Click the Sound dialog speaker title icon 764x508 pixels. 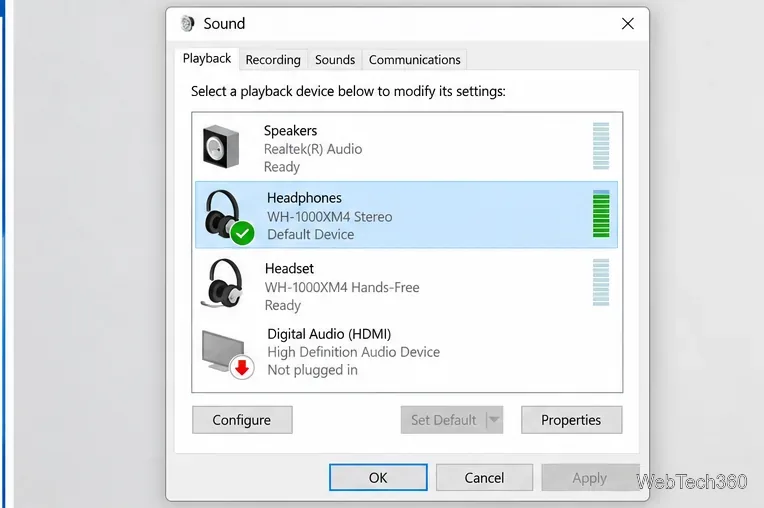tap(187, 23)
